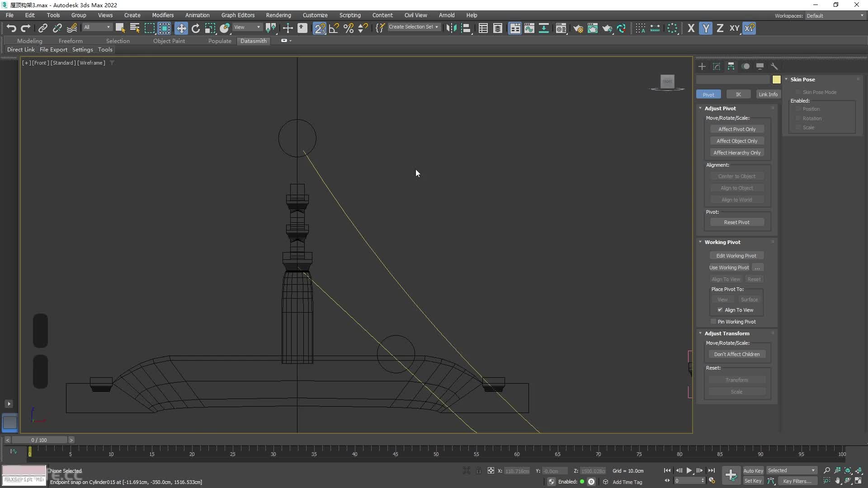This screenshot has height=488, width=868.
Task: Toggle Percent Snap icon
Action: pos(349,28)
